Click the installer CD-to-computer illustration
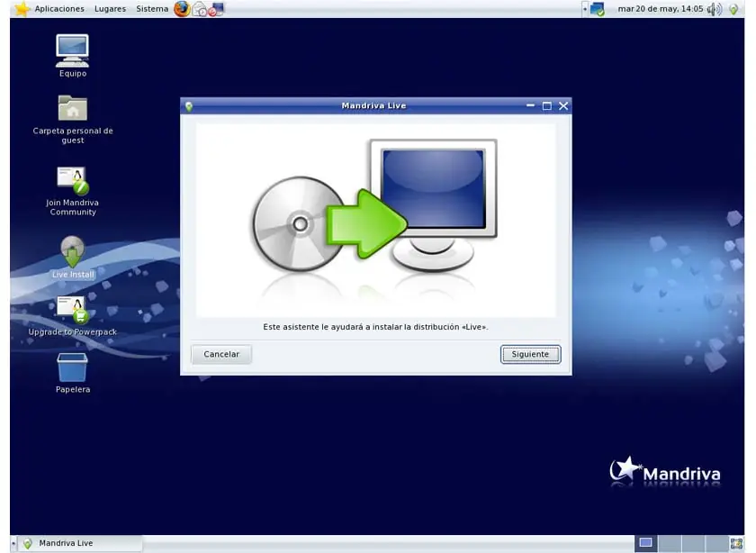This screenshot has width=756, height=553. tap(375, 221)
